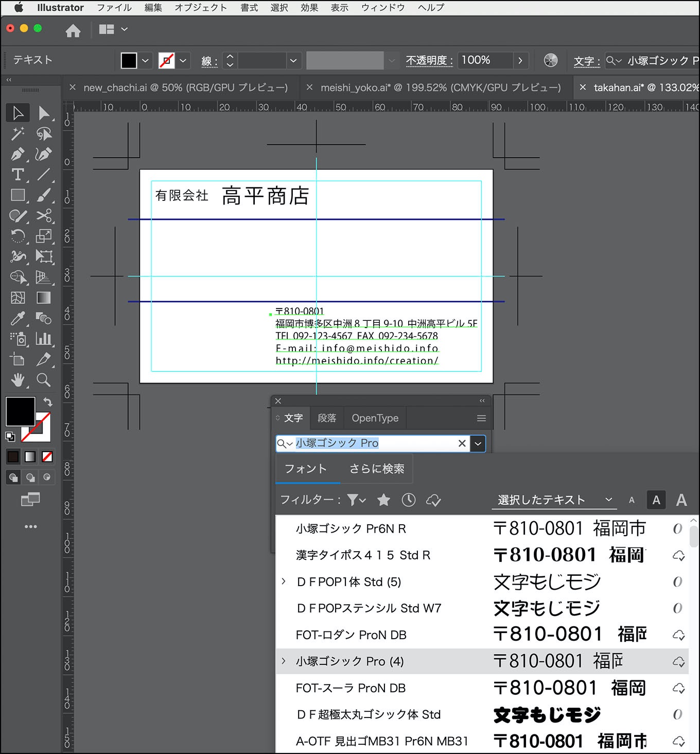Open the stroke color dropdown
The height and width of the screenshot is (754, 700).
pyautogui.click(x=183, y=60)
